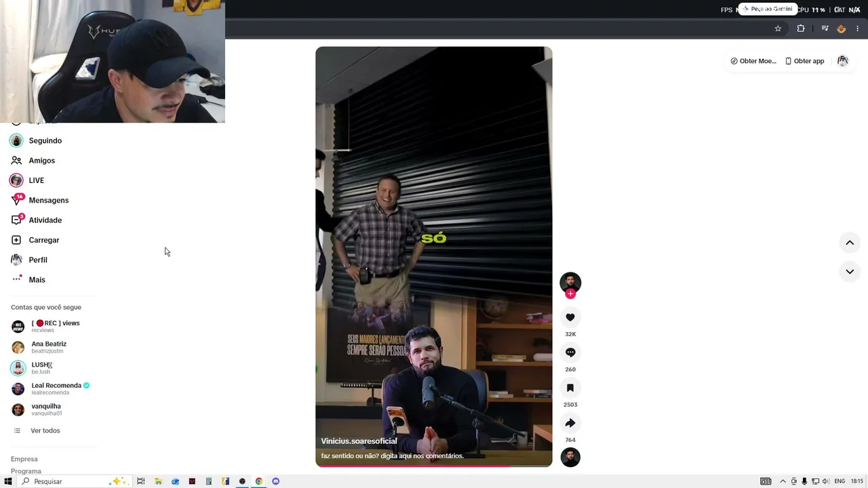
Task: Open the creator's avatar above the like button
Action: [570, 282]
